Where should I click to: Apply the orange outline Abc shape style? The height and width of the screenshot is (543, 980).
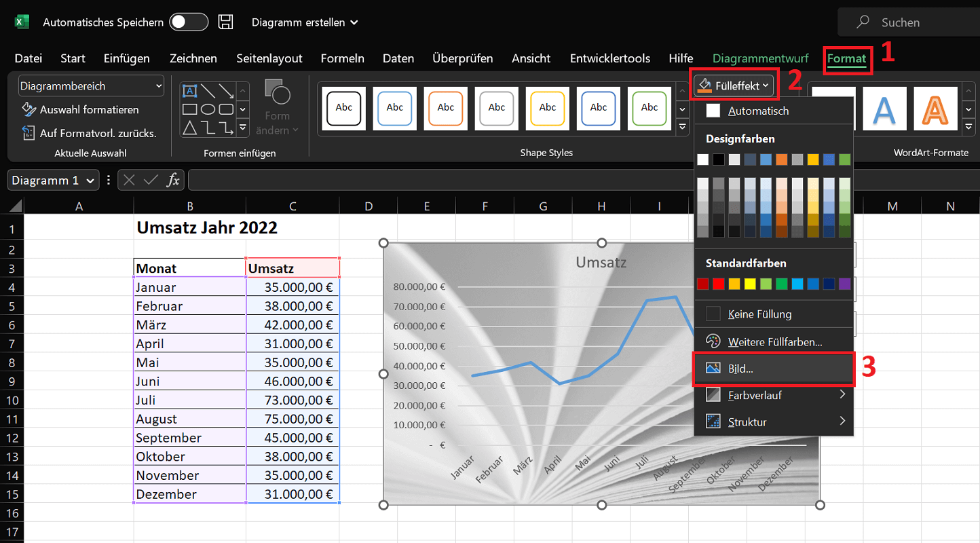point(446,107)
